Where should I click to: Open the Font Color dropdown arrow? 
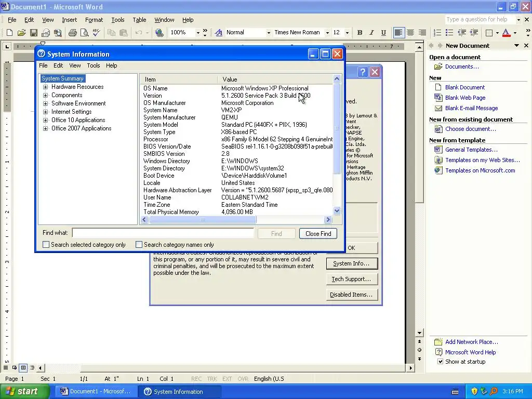click(x=515, y=33)
